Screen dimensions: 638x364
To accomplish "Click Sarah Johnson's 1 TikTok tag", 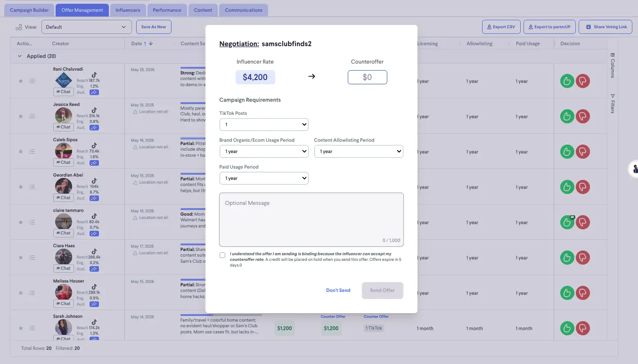I will 374,328.
